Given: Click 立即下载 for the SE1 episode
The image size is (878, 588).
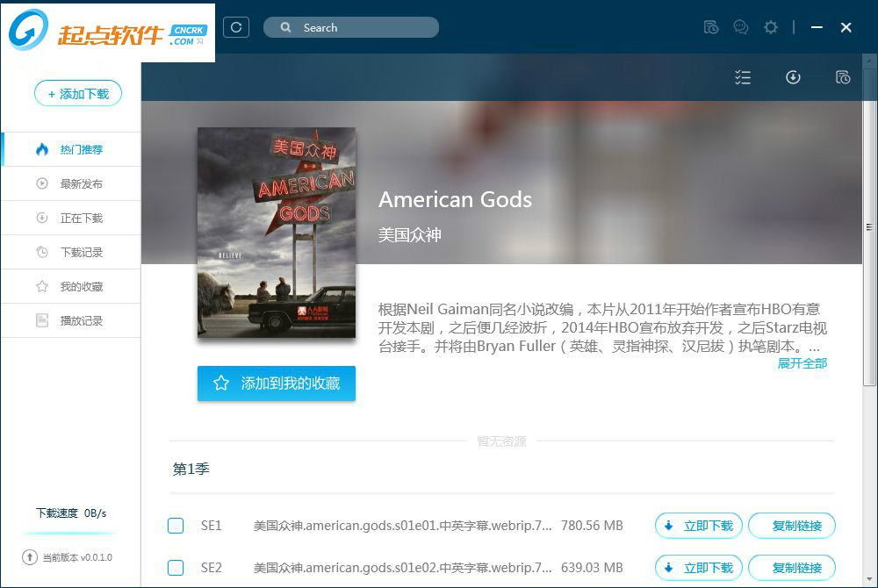Looking at the screenshot, I should [x=698, y=526].
